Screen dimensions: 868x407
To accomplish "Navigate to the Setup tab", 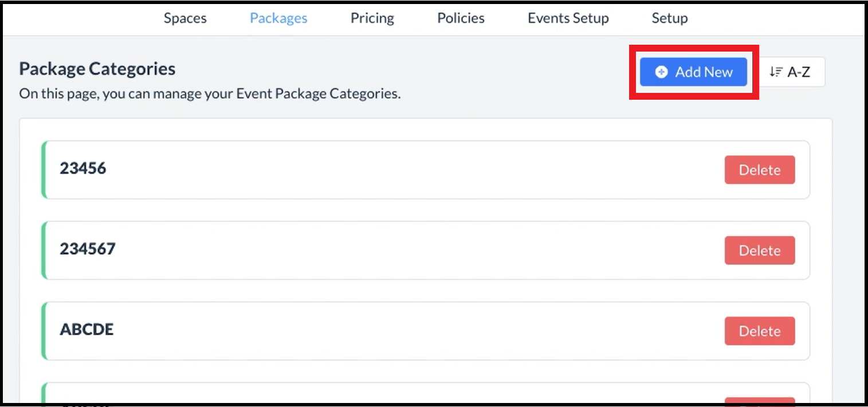I will click(669, 18).
